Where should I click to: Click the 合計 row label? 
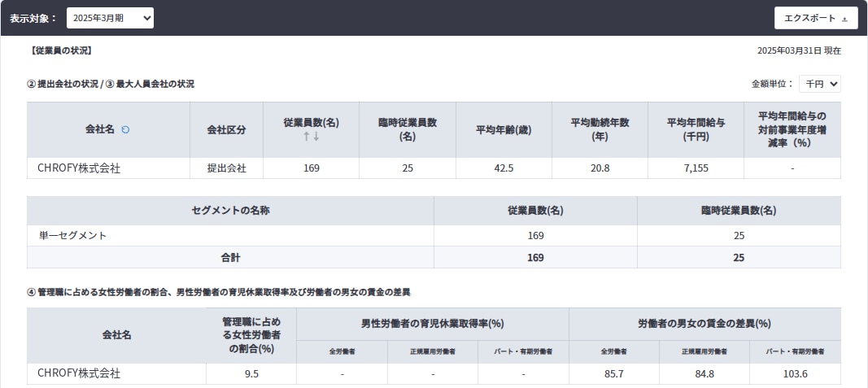pyautogui.click(x=231, y=257)
